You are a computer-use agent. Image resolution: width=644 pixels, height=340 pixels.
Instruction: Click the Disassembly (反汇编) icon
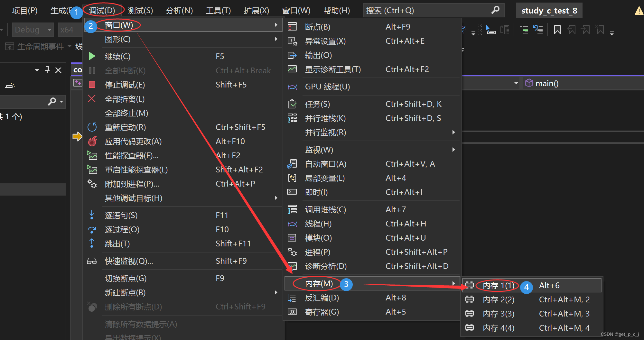pos(292,298)
